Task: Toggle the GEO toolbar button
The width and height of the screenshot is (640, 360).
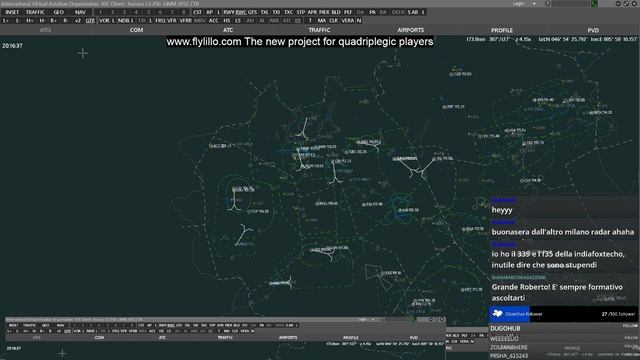Action: click(x=58, y=12)
